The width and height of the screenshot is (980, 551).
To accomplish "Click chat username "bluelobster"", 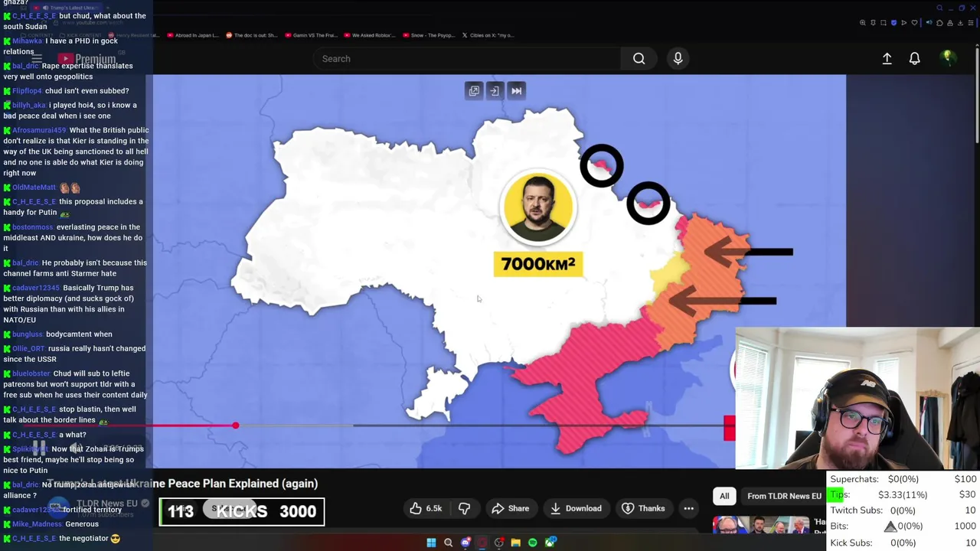I will click(x=31, y=373).
